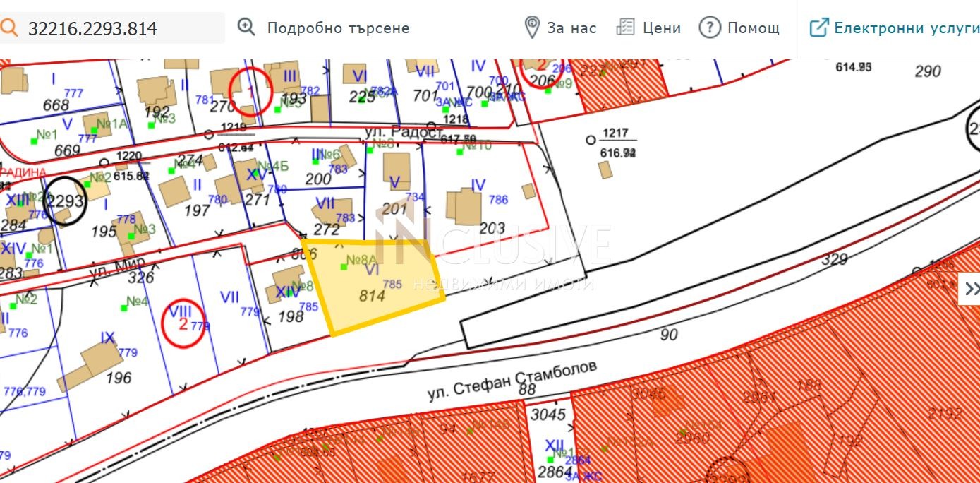Click street label ул. Радост
The width and height of the screenshot is (980, 483).
[x=404, y=132]
